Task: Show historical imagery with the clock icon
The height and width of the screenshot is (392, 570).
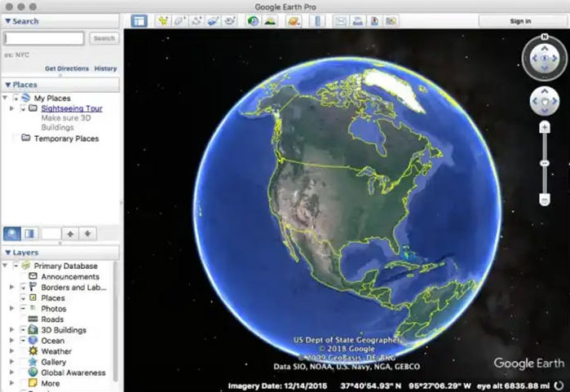Action: pos(253,20)
